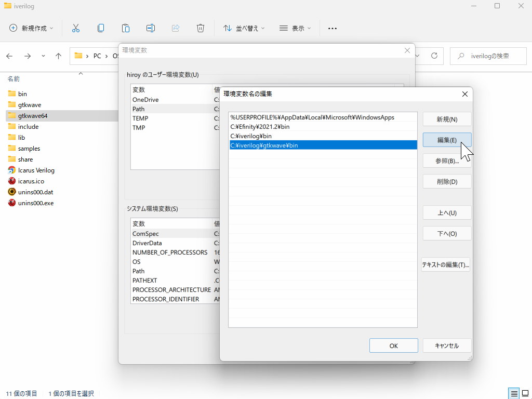This screenshot has width=532, height=399.
Task: Click the テキストの編集(T)... button
Action: coord(445,264)
